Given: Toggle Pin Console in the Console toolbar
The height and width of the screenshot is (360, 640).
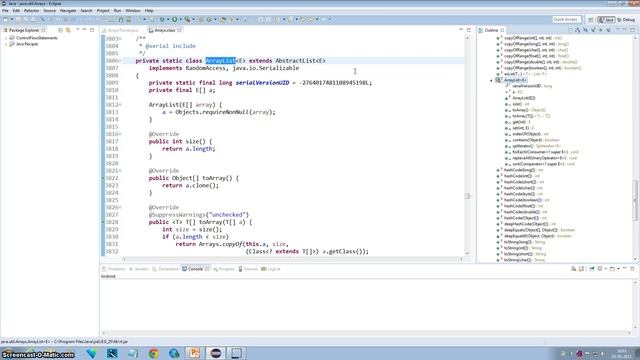Looking at the screenshot, I should [591, 269].
